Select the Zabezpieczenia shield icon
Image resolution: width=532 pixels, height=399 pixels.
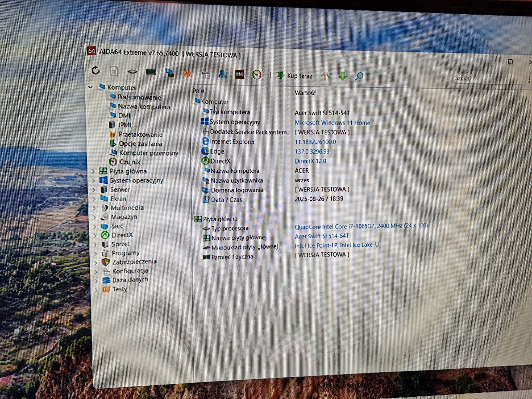pos(106,262)
